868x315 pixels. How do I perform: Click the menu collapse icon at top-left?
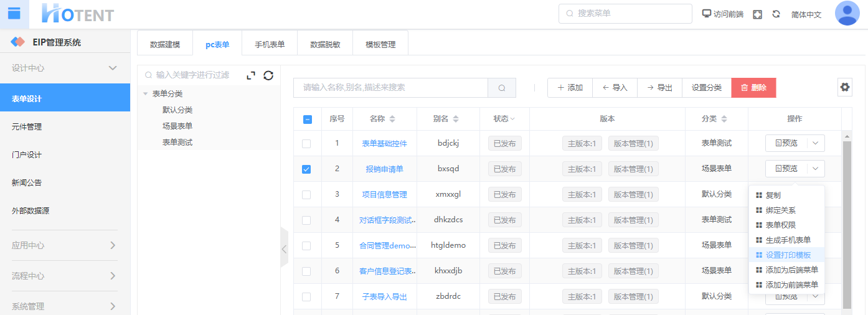(14, 14)
